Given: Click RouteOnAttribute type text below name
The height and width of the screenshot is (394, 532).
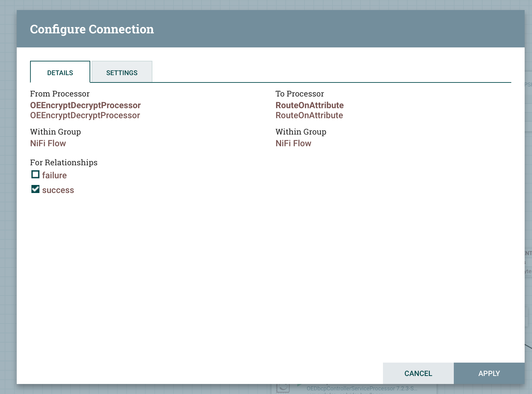Looking at the screenshot, I should point(309,115).
